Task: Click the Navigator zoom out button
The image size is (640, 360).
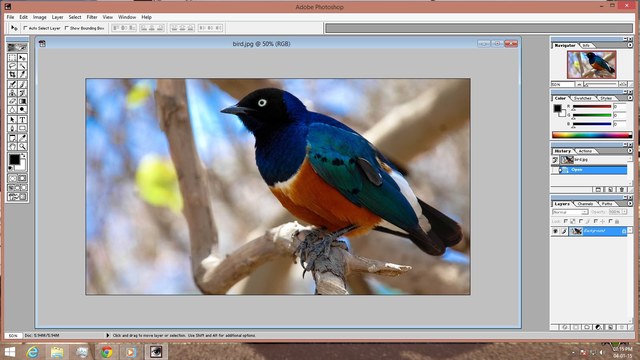Action: tap(579, 84)
